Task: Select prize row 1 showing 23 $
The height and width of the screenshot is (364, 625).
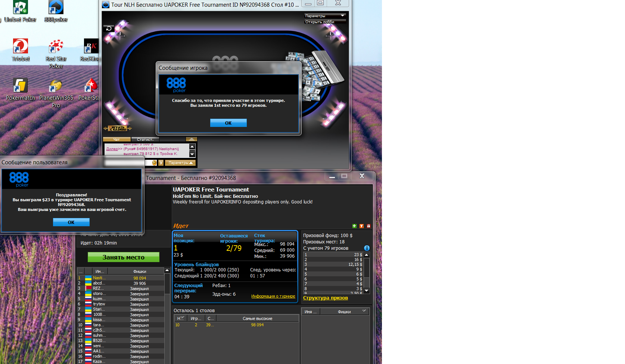Action: click(333, 255)
